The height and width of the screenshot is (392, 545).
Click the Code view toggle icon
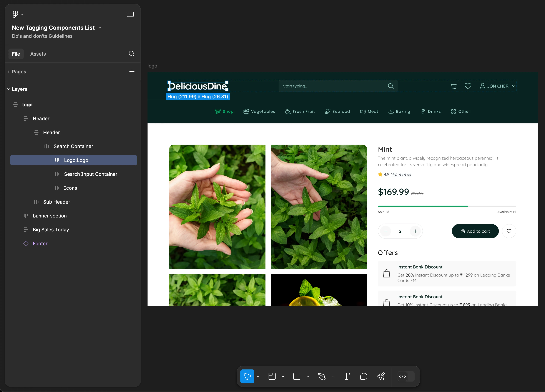point(402,376)
